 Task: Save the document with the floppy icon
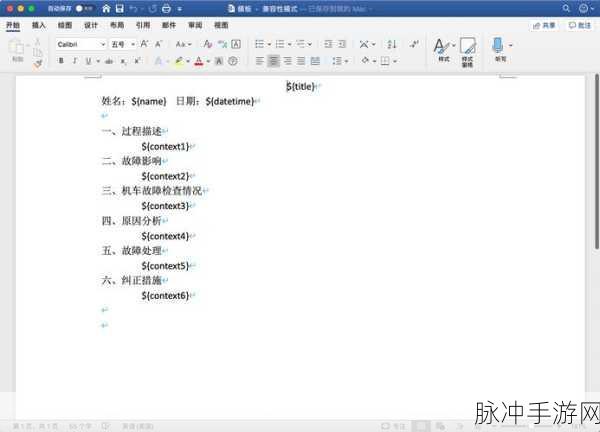click(x=120, y=8)
